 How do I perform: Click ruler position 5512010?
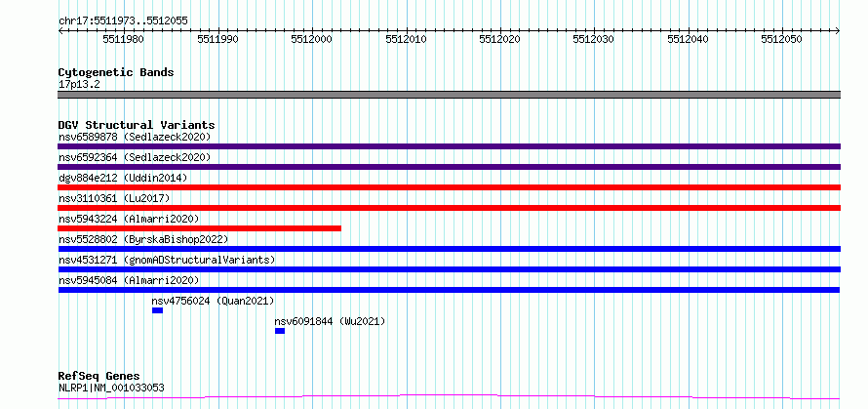coord(406,40)
